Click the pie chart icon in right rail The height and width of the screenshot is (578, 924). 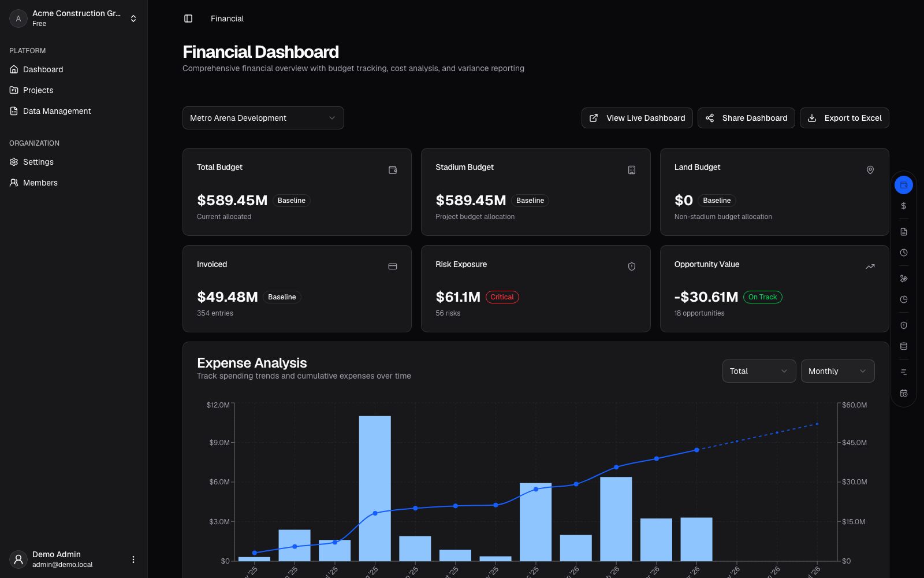pyautogui.click(x=904, y=299)
